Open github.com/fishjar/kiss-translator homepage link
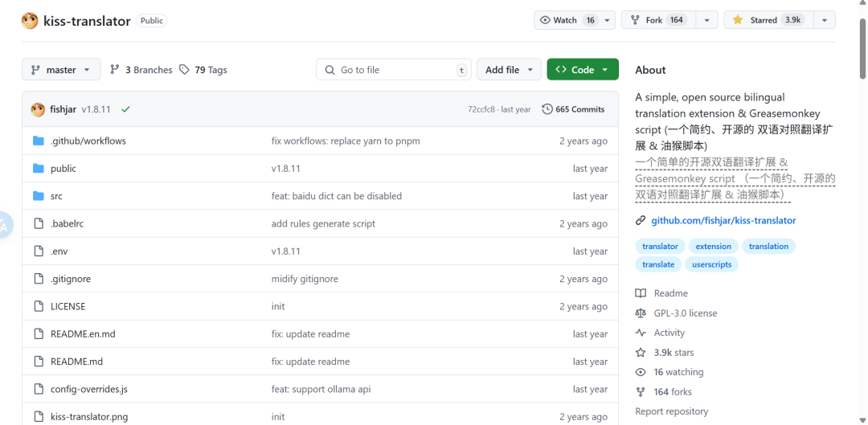Image resolution: width=868 pixels, height=425 pixels. (x=723, y=220)
